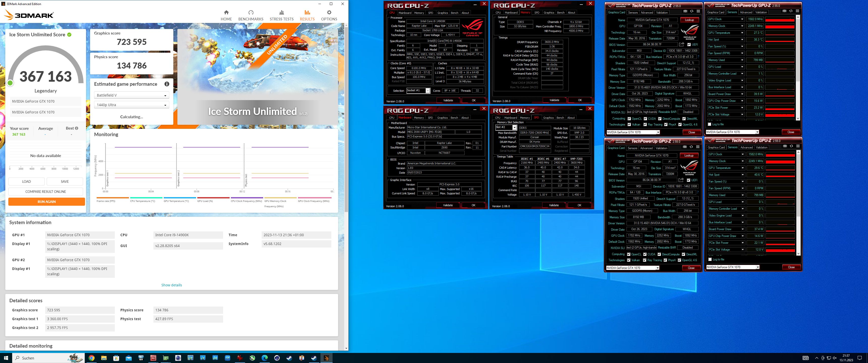
Task: Take screenshot via camera icon in upper GPU-Z Graphics Card window
Action: [x=685, y=11]
